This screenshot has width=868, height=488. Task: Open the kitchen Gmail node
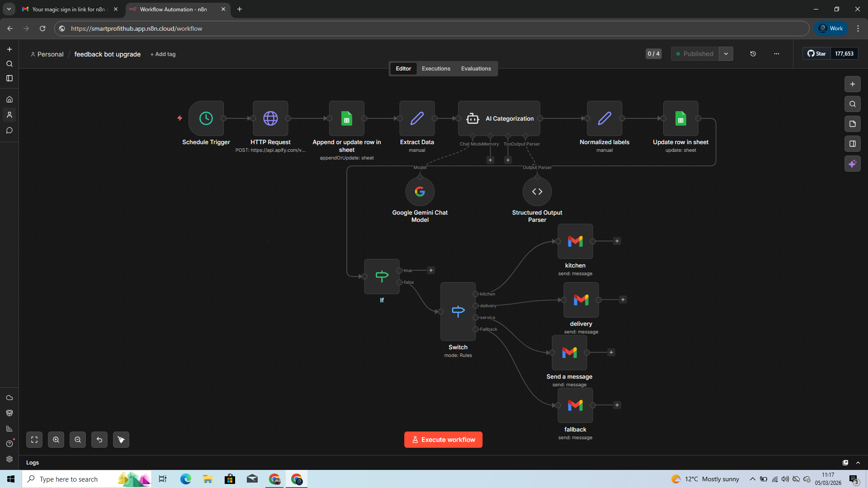pos(575,241)
